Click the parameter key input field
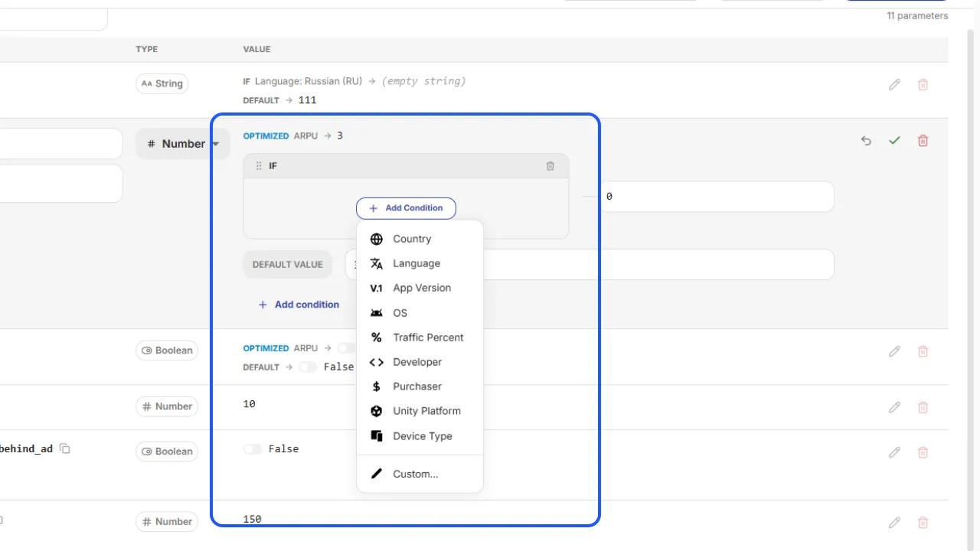Viewport: 980px width, 551px height. 61,144
